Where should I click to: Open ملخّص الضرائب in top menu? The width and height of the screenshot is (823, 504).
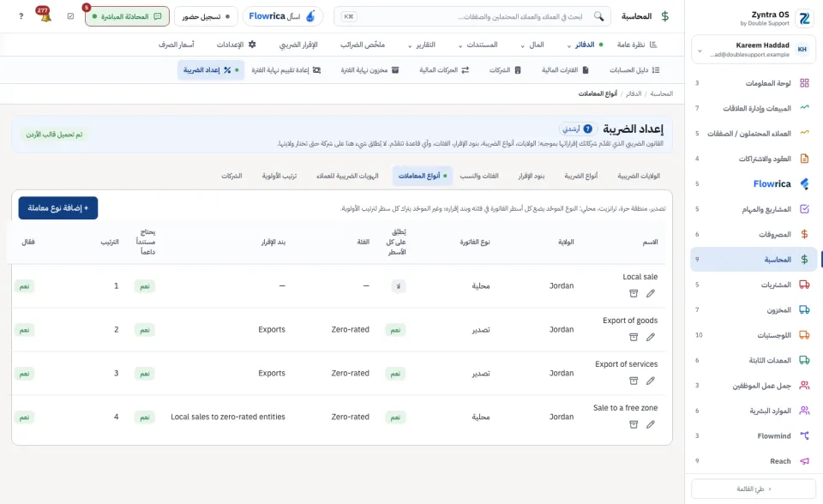pyautogui.click(x=362, y=45)
